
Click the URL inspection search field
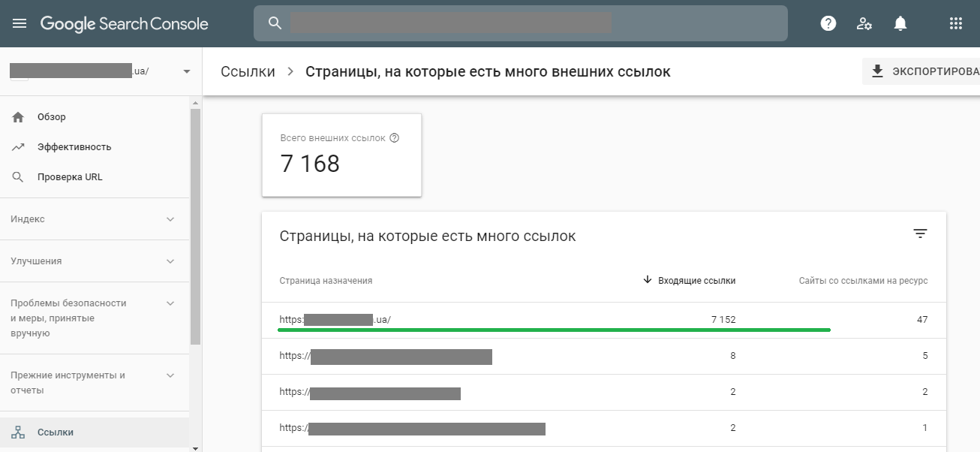525,23
